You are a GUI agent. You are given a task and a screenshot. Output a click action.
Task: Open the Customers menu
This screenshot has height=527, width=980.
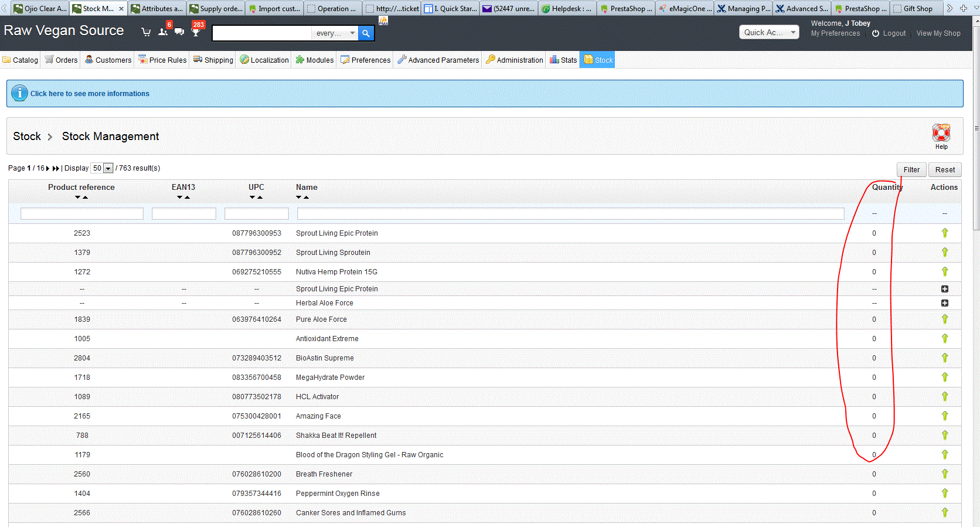[x=108, y=60]
